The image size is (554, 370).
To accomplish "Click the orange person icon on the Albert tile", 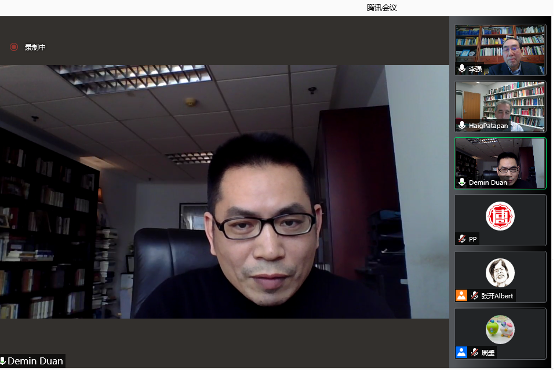I will (461, 295).
